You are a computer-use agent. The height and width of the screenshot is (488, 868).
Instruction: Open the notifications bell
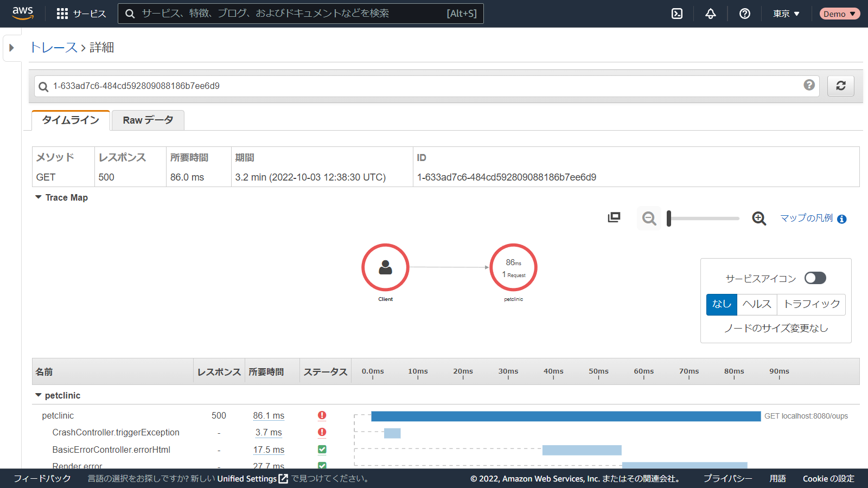click(710, 14)
